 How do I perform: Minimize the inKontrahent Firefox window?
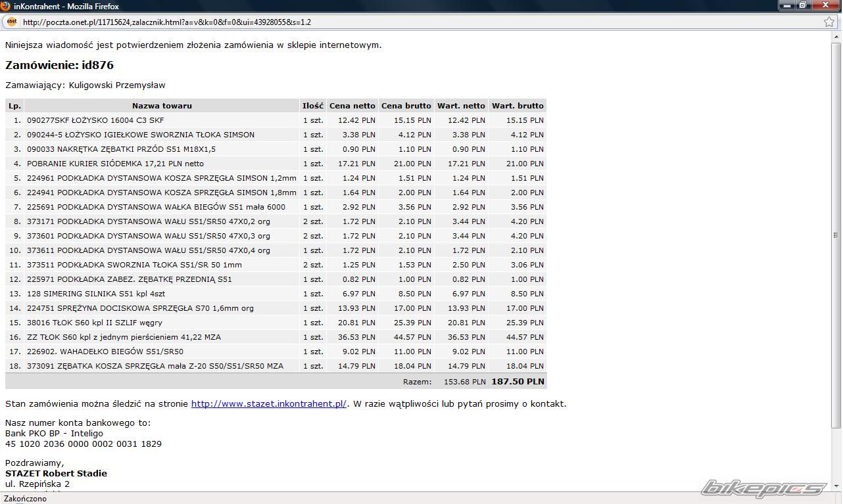[786, 6]
